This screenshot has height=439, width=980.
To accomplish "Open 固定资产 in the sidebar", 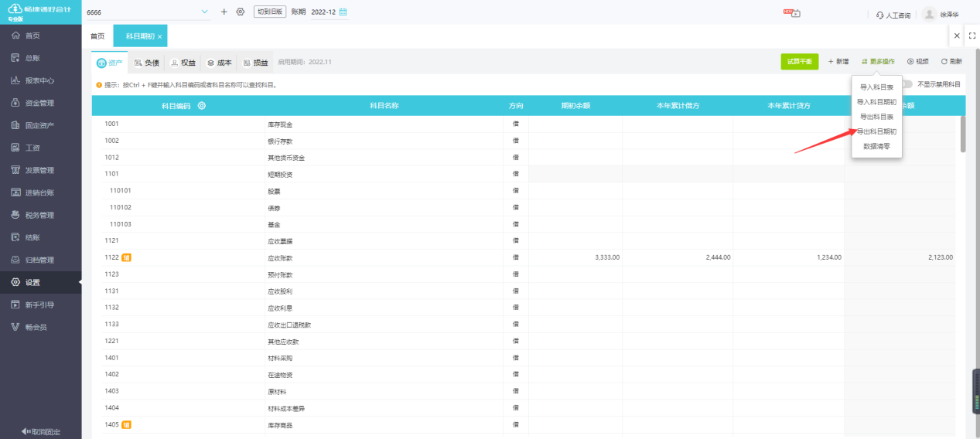I will [x=40, y=125].
